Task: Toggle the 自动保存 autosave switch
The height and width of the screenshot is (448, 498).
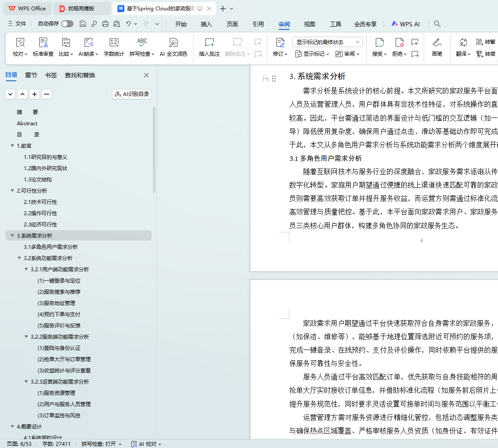Action: pos(67,24)
